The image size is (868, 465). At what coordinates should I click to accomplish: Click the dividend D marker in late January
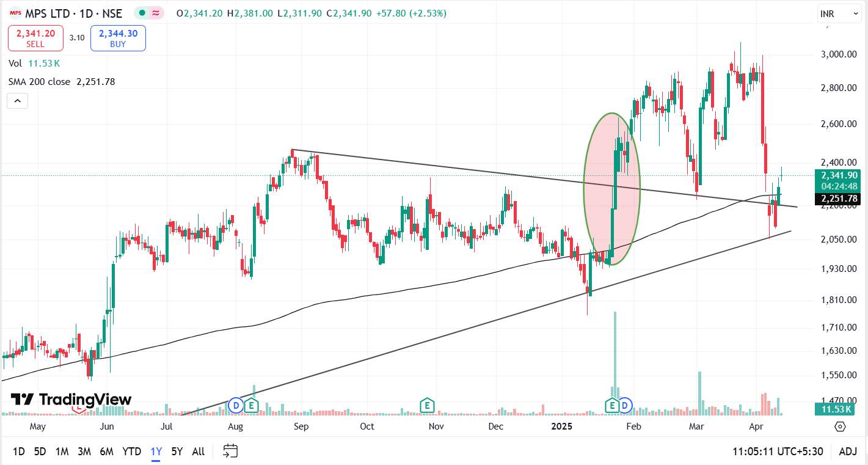[x=625, y=405]
